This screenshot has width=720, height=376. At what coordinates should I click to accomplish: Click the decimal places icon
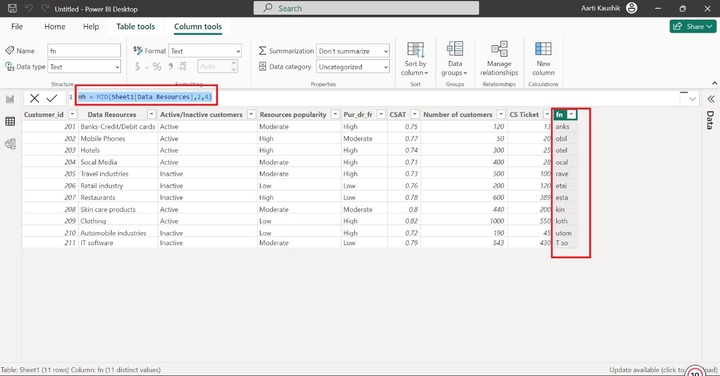[x=182, y=67]
